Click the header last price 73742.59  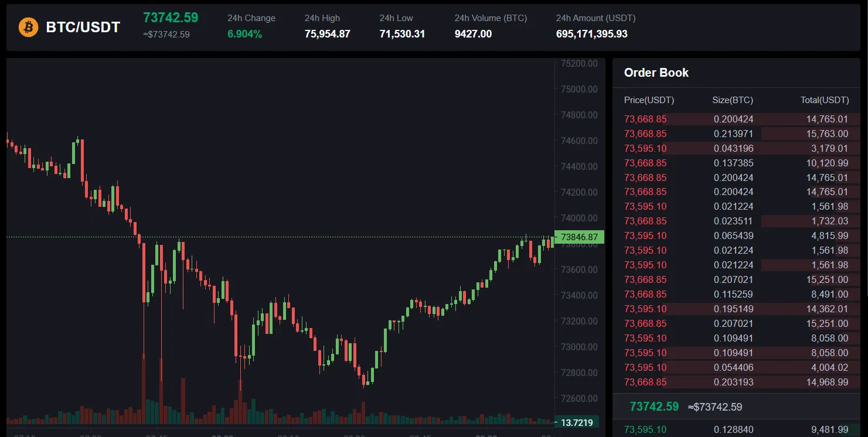point(171,18)
